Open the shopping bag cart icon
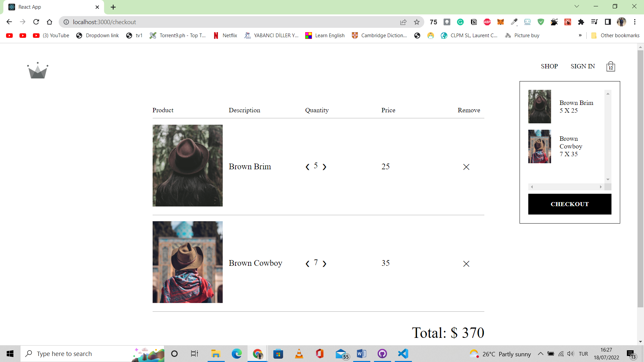Screen dimensions: 644x362 (x=611, y=66)
